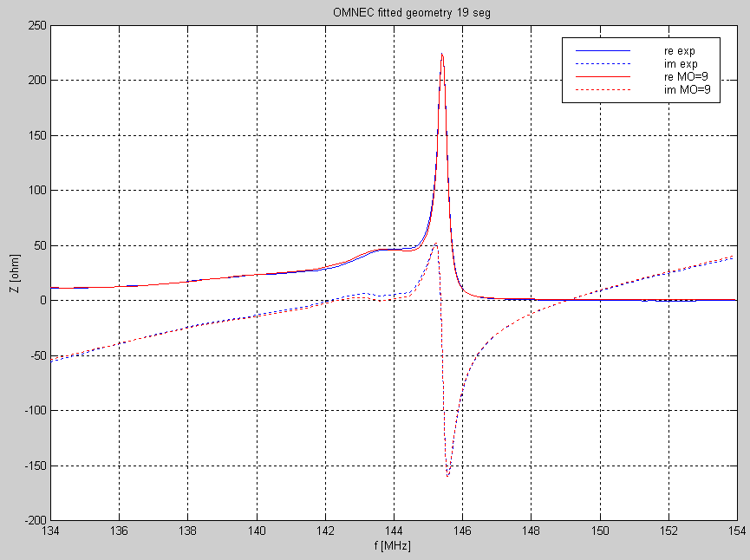Click the x-axis tick label 136

click(119, 531)
